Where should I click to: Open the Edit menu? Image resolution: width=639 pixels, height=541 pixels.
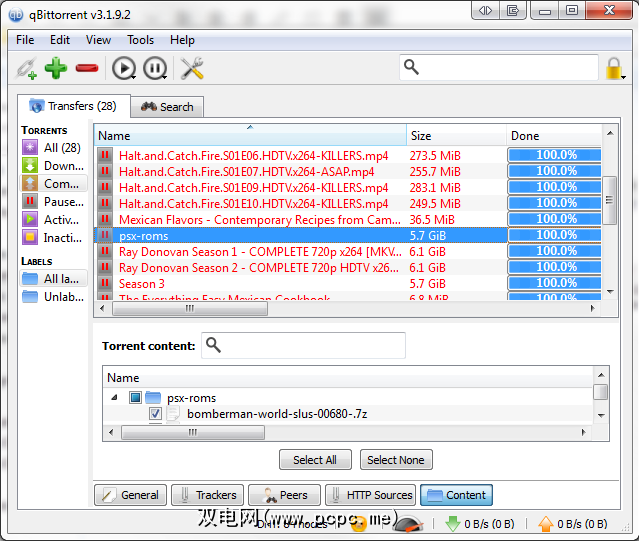tap(60, 40)
